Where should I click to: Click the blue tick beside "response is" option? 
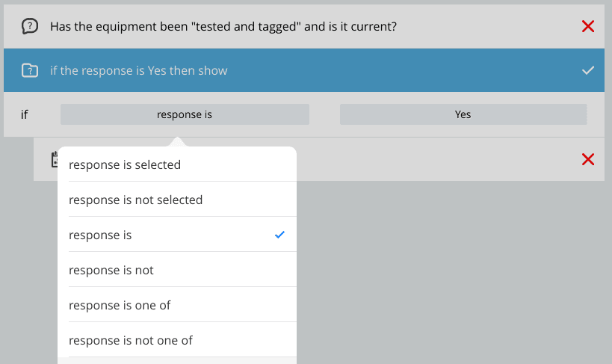coord(280,235)
